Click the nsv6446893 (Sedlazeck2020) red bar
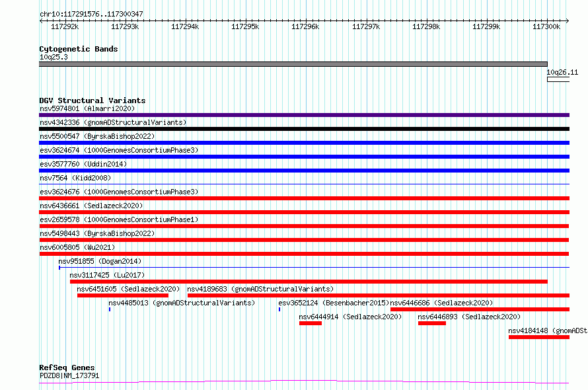The image size is (588, 390). [x=432, y=323]
